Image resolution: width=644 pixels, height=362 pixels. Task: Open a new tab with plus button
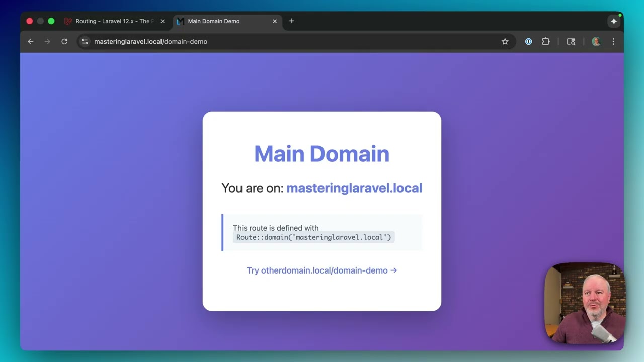click(292, 21)
